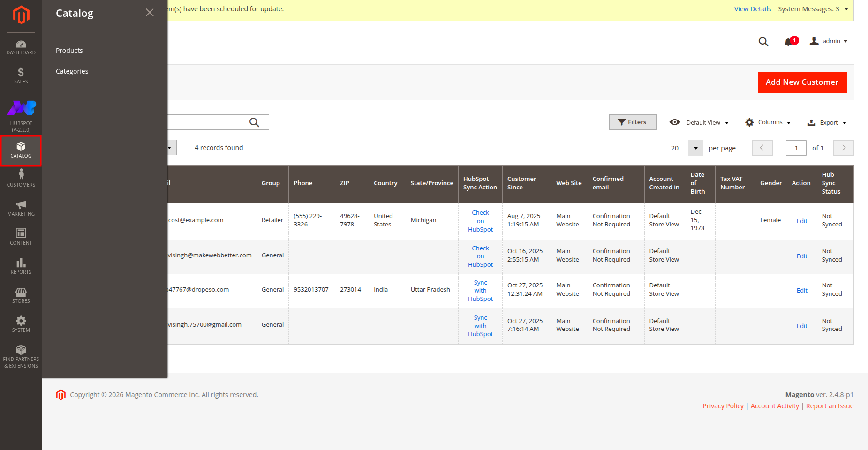Screen dimensions: 868x450
Task: Expand the per page count dropdown
Action: pyautogui.click(x=695, y=148)
